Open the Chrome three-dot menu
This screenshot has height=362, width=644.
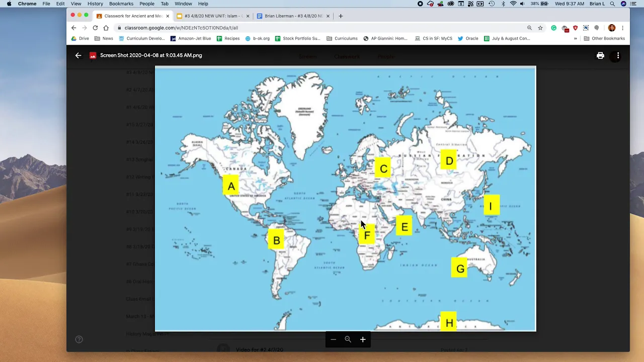coord(623,28)
